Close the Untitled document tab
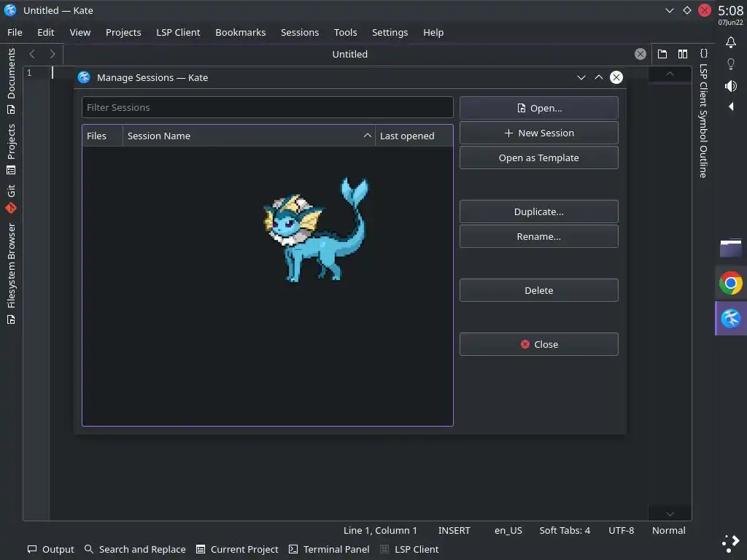Image resolution: width=747 pixels, height=560 pixels. coord(640,54)
